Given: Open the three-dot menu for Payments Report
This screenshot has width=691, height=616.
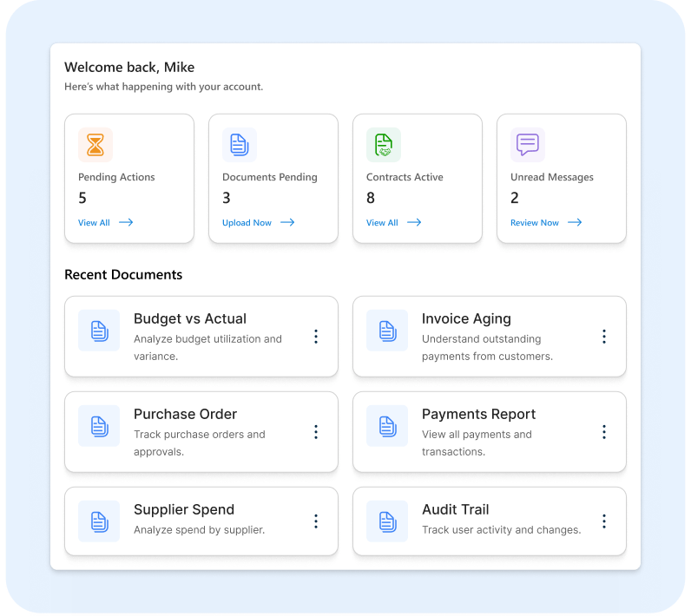Looking at the screenshot, I should [604, 432].
